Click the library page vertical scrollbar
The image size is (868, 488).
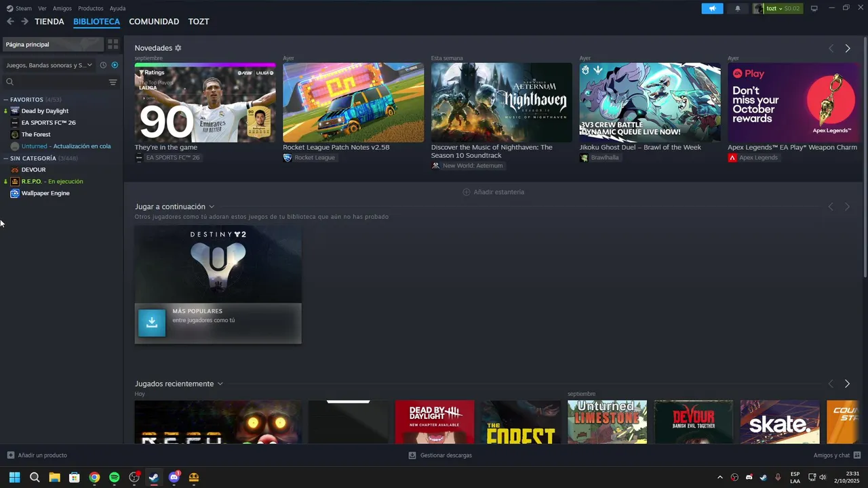[x=865, y=157]
